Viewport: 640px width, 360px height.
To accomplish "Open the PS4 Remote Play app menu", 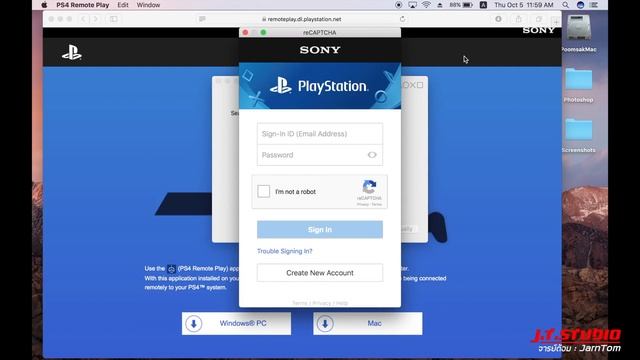I will pyautogui.click(x=82, y=5).
